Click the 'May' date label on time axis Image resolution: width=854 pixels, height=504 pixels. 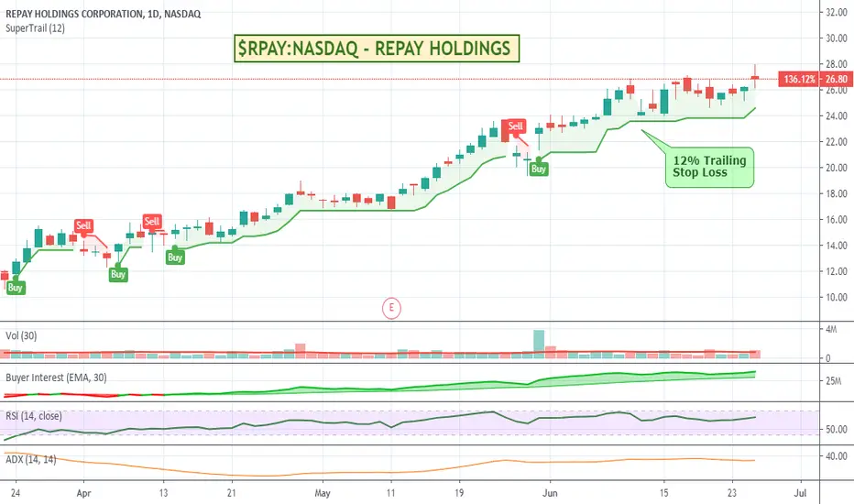point(323,493)
